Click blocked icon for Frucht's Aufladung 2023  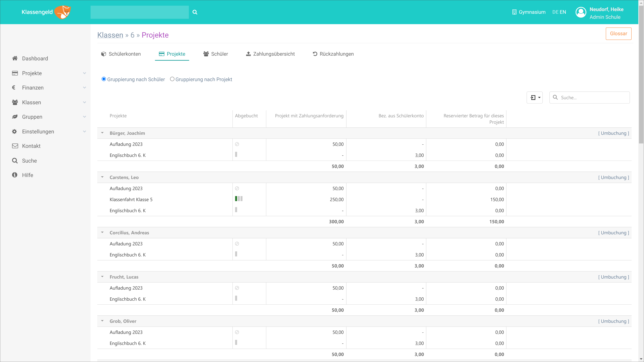(237, 288)
